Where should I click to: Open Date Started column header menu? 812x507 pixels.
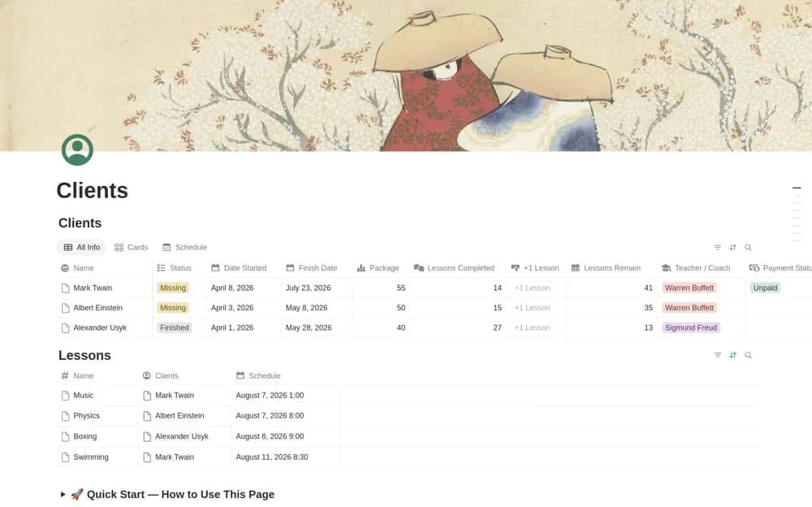[x=244, y=268]
